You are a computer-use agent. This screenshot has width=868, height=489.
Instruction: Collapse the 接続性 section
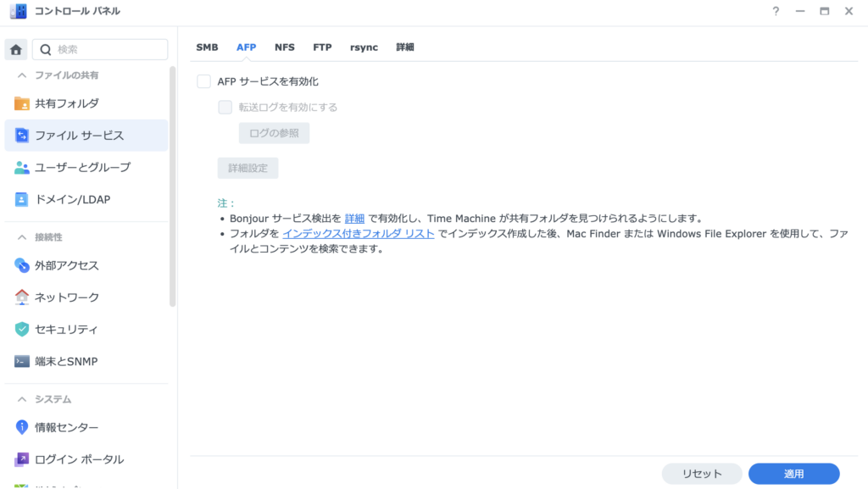pyautogui.click(x=21, y=237)
